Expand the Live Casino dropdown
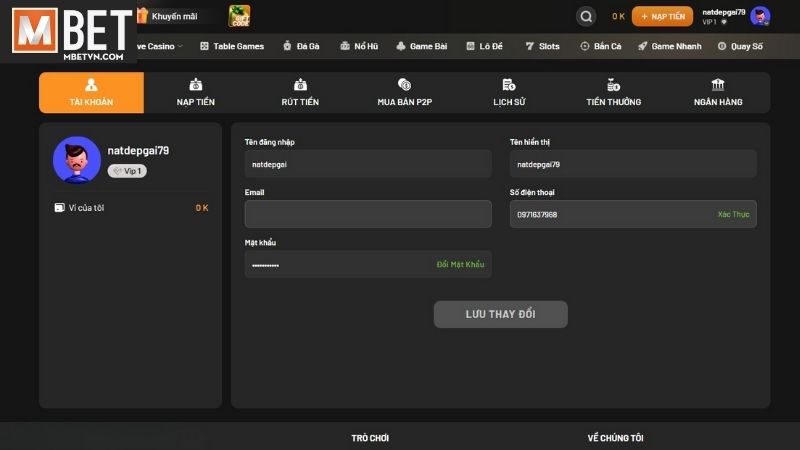The image size is (800, 450). pos(158,46)
